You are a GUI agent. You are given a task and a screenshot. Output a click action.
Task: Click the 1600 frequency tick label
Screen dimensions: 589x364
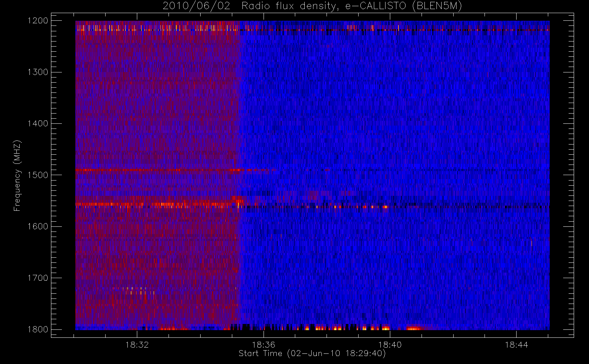pyautogui.click(x=38, y=226)
